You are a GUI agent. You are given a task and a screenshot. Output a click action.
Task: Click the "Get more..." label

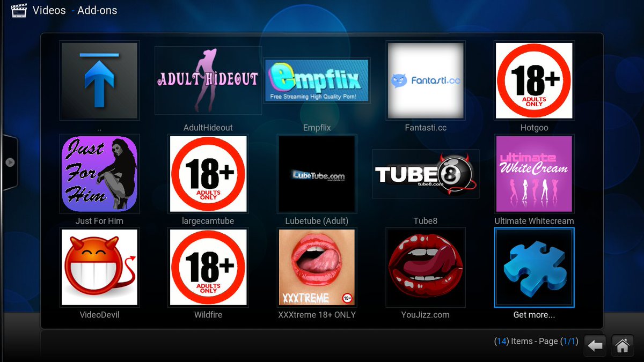point(534,315)
